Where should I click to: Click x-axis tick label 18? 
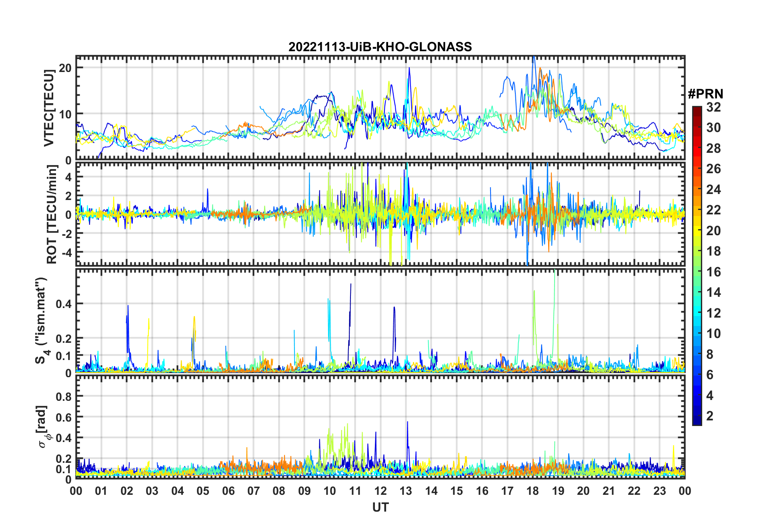click(x=533, y=491)
